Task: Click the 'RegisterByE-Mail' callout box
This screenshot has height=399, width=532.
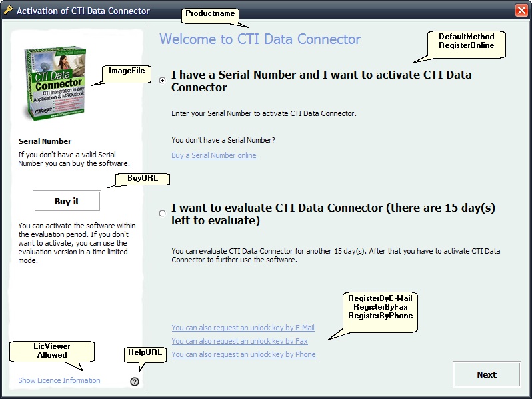Action: [x=380, y=307]
